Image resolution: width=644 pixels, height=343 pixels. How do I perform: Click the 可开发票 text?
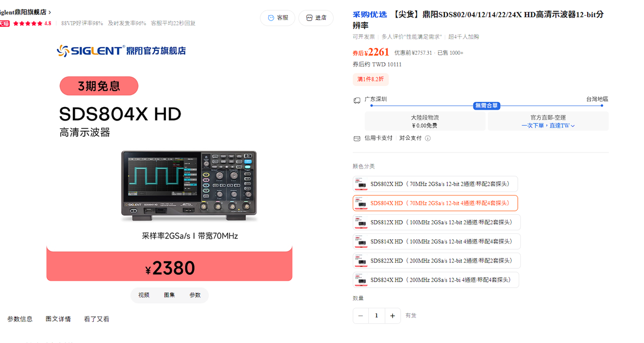pos(364,37)
